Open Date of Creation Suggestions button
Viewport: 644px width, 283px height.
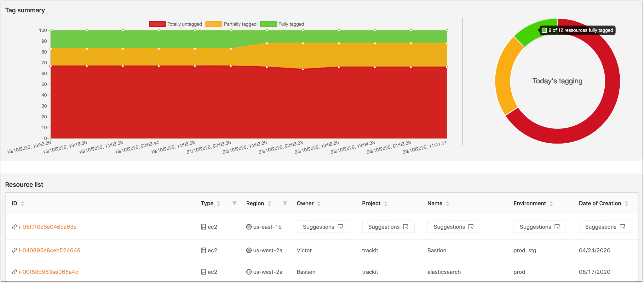pos(605,227)
